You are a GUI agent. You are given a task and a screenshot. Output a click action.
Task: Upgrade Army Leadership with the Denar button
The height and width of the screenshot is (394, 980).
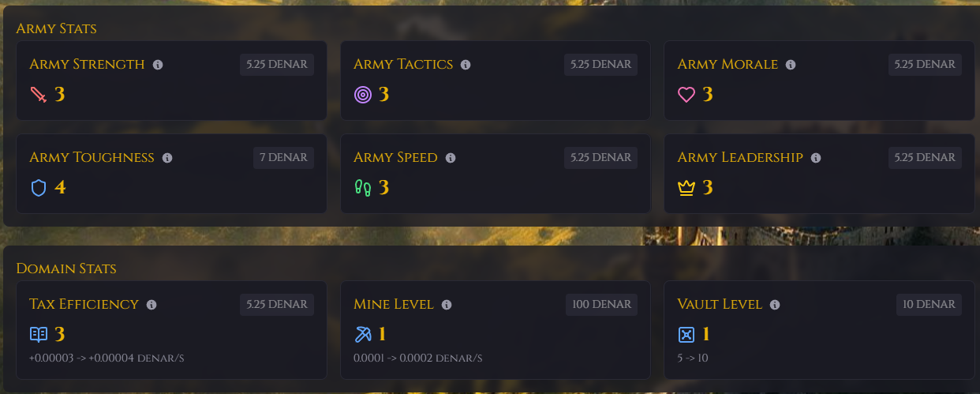[x=925, y=158]
